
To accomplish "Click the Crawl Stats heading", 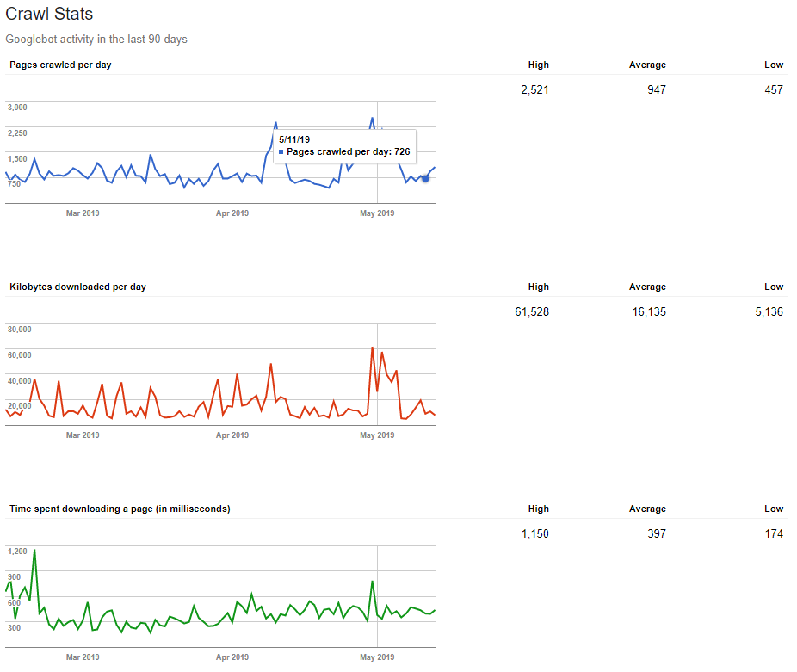I will click(x=49, y=15).
